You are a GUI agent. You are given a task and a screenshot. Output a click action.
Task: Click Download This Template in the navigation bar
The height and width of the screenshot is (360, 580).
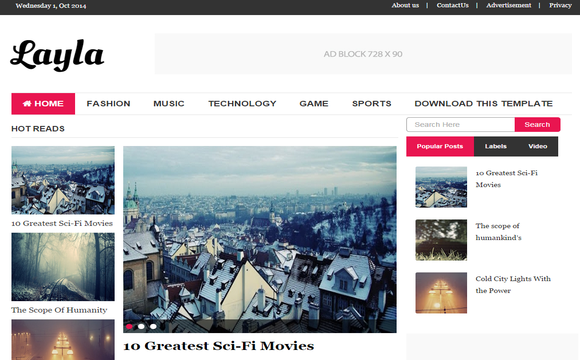[x=483, y=104]
